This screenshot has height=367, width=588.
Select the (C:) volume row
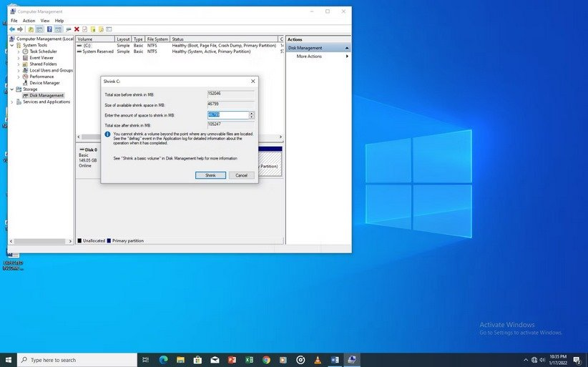coord(180,45)
